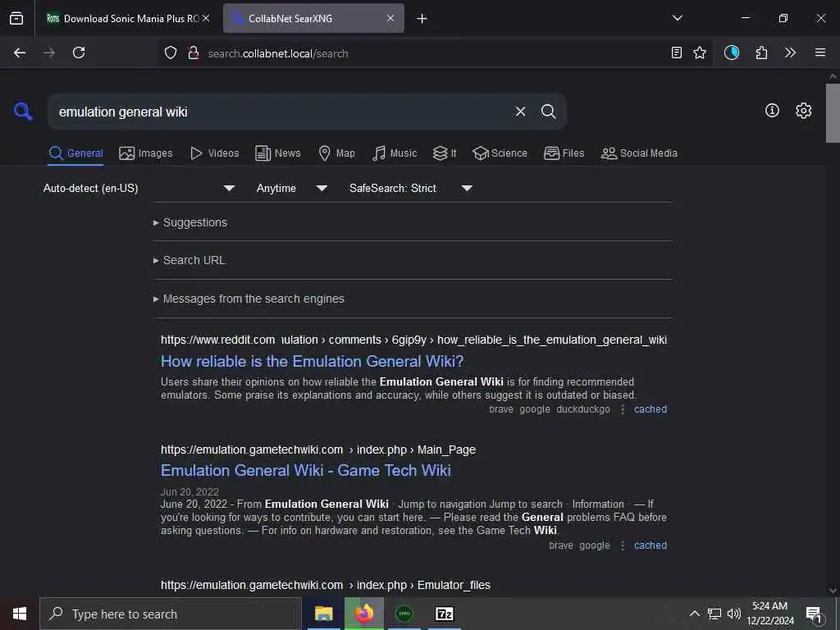The height and width of the screenshot is (630, 840).
Task: Open the Anytime time range dropdown
Action: 292,188
